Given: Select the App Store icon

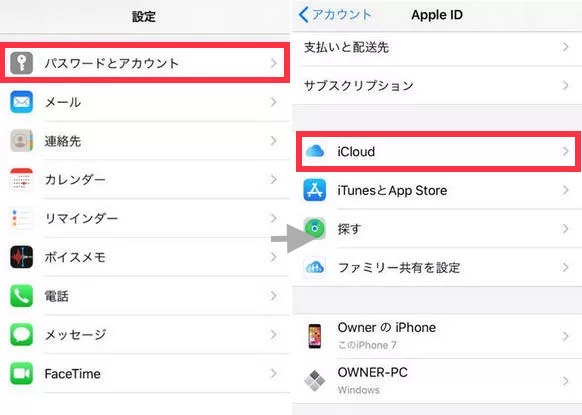Looking at the screenshot, I should click(315, 190).
